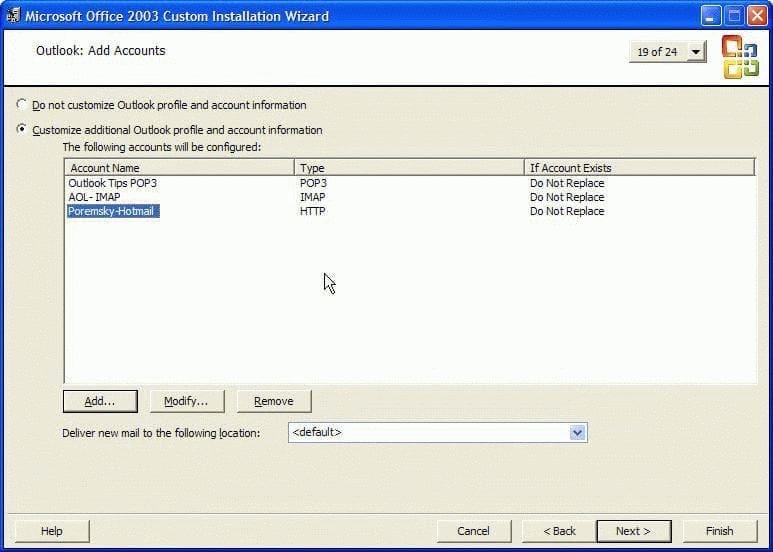Click the wizard icon in the title bar
The height and width of the screenshot is (552, 773).
point(13,16)
